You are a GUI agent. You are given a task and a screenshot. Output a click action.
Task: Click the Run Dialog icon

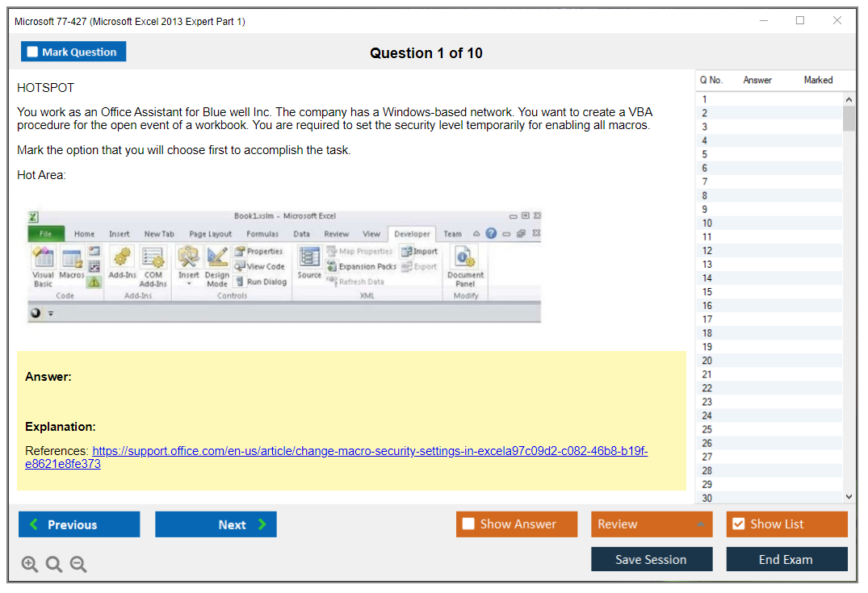click(263, 282)
